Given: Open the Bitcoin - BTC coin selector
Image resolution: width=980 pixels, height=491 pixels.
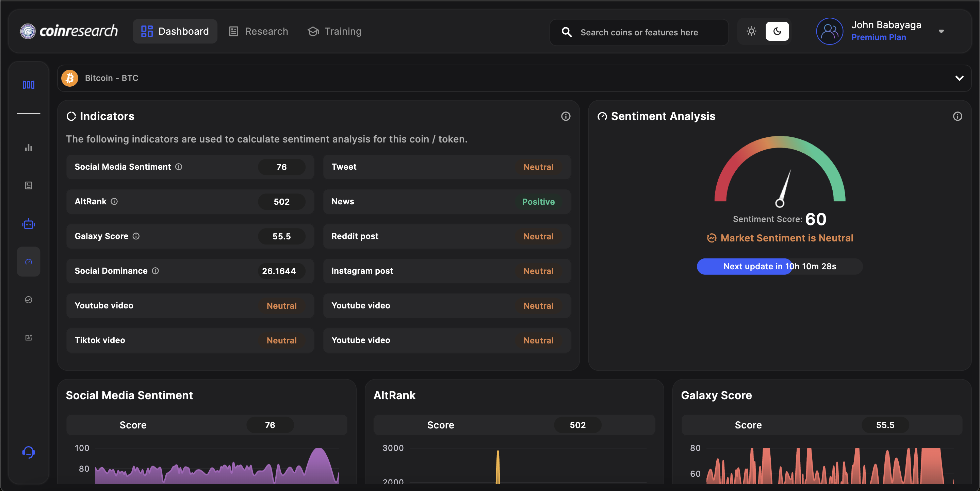Looking at the screenshot, I should (x=514, y=78).
